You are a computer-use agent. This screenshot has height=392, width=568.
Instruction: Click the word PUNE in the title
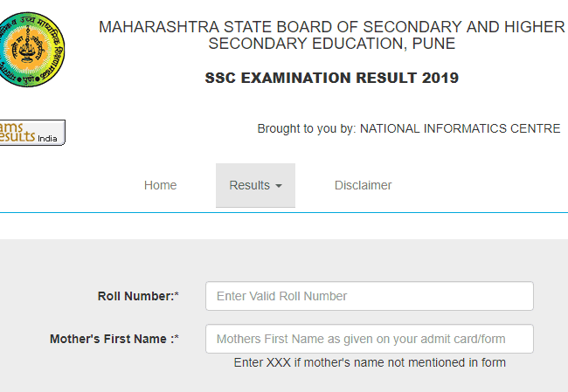(x=434, y=44)
